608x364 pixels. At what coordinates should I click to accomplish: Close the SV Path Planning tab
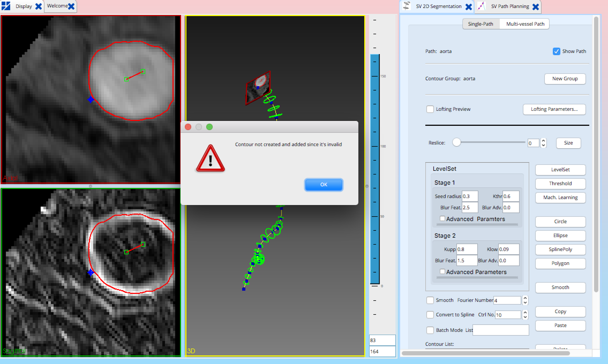pos(536,6)
